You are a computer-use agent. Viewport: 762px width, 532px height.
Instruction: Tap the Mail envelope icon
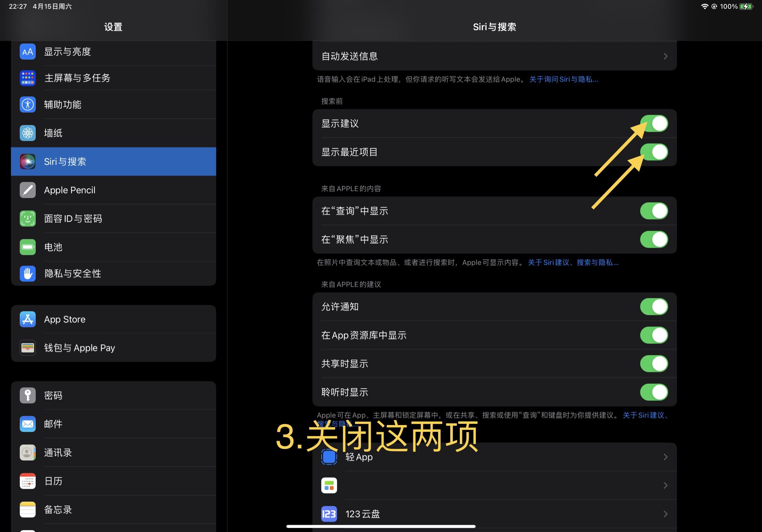tap(27, 424)
